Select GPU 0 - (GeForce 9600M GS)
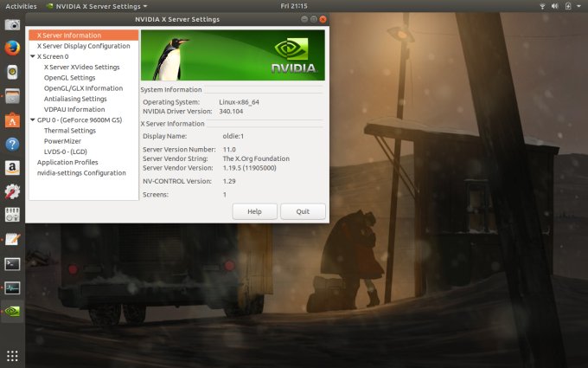The height and width of the screenshot is (368, 588). click(x=80, y=119)
